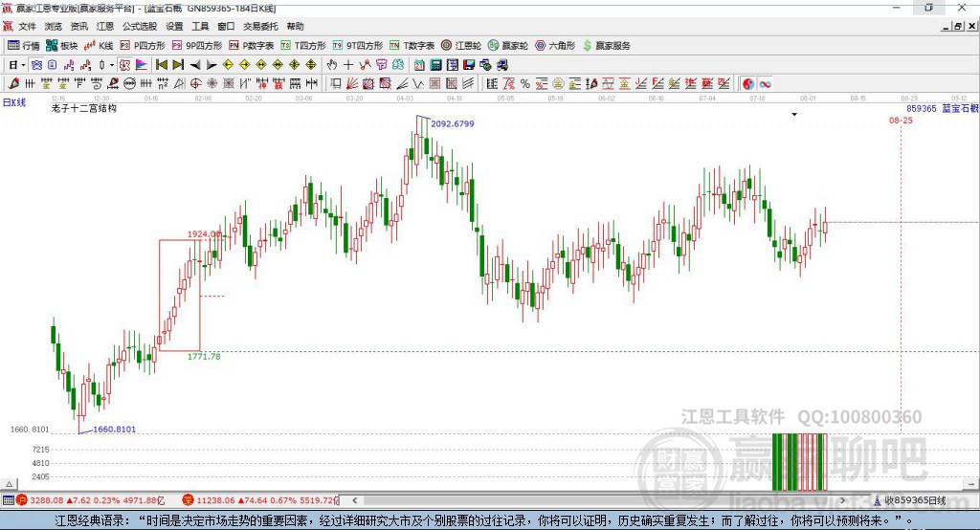Viewport: 980px width, 530px height.
Task: Select the zigzag trend line tool
Action: (365, 65)
